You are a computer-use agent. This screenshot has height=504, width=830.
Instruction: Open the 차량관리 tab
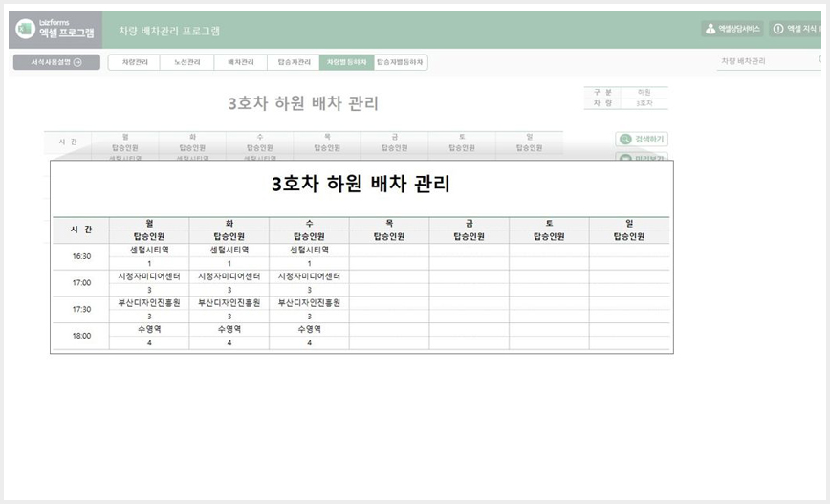tap(135, 62)
